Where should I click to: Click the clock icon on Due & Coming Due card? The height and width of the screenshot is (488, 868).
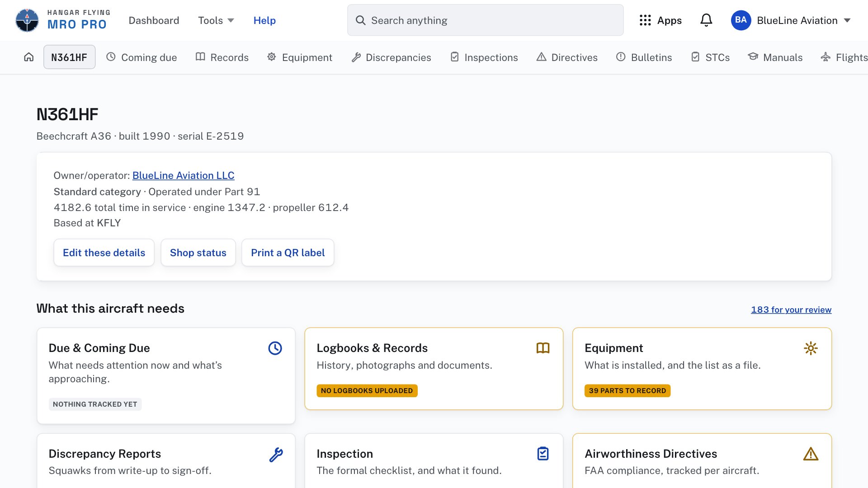[275, 348]
